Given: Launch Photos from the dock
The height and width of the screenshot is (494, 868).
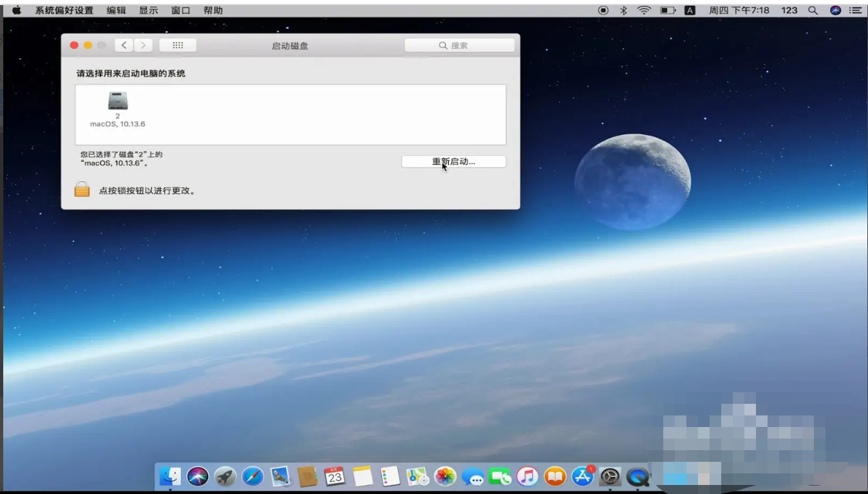Looking at the screenshot, I should tap(445, 477).
